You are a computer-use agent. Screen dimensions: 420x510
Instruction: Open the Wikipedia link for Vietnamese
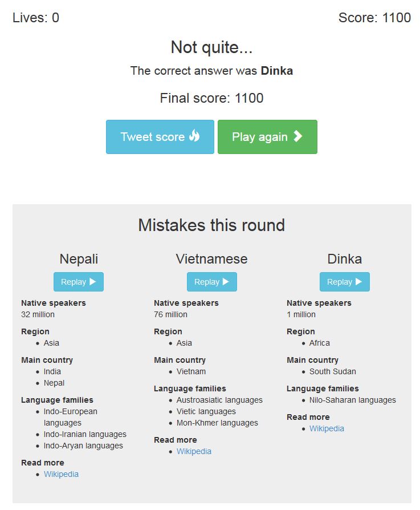(x=194, y=451)
